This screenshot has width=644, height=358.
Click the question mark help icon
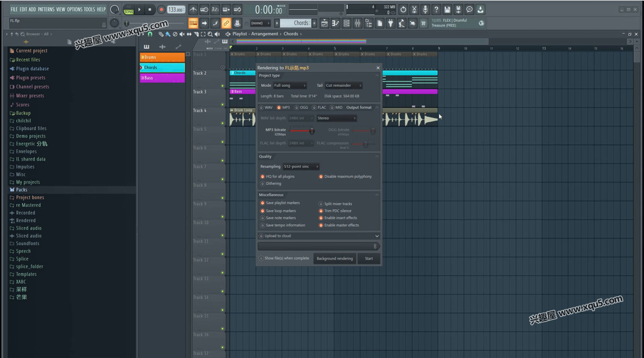(x=436, y=9)
